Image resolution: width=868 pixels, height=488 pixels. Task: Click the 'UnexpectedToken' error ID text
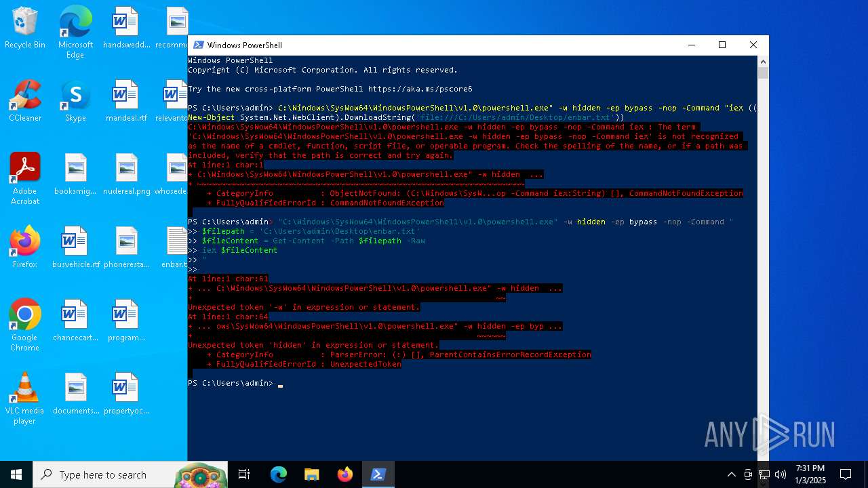coord(366,364)
